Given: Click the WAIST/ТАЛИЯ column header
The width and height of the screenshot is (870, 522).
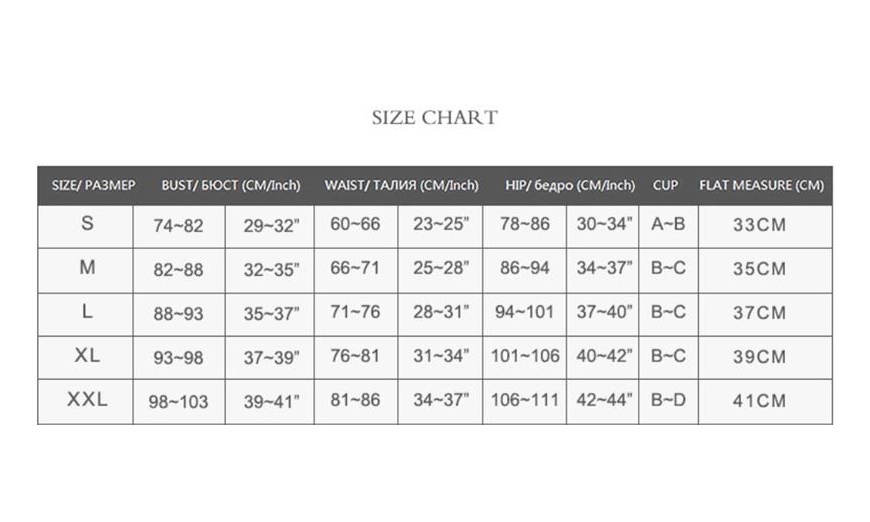Looking at the screenshot, I should [x=401, y=185].
